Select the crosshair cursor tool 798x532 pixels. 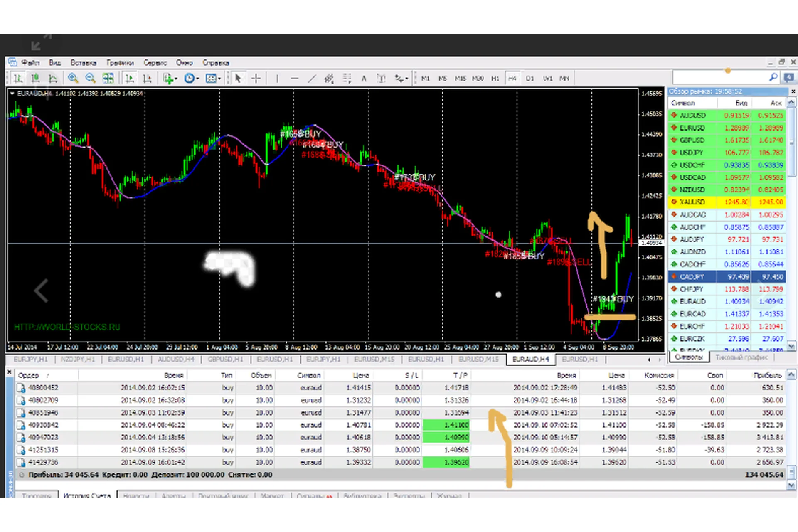(x=256, y=78)
